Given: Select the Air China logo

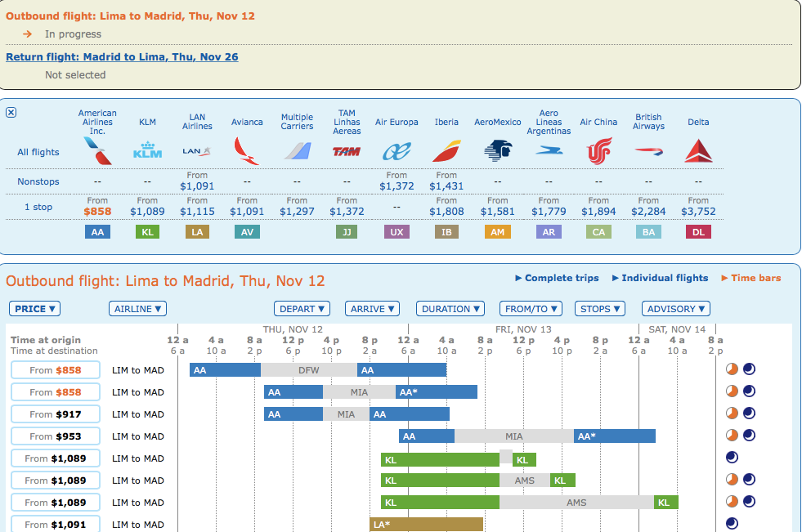Looking at the screenshot, I should [x=598, y=150].
